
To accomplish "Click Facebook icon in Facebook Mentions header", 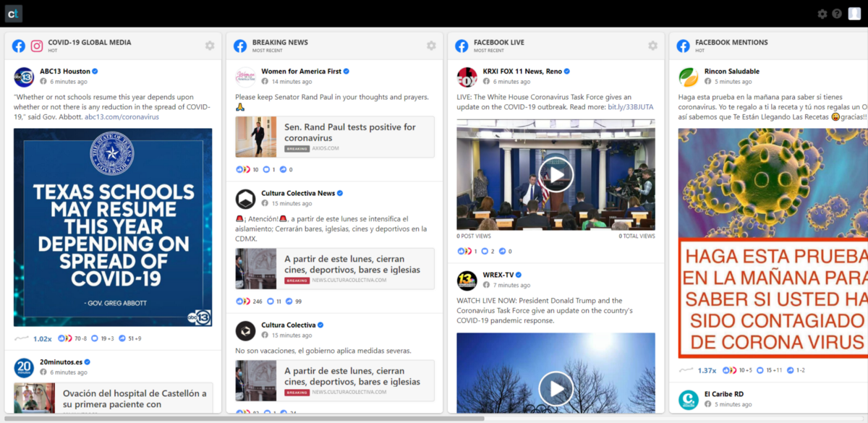I will (x=683, y=46).
